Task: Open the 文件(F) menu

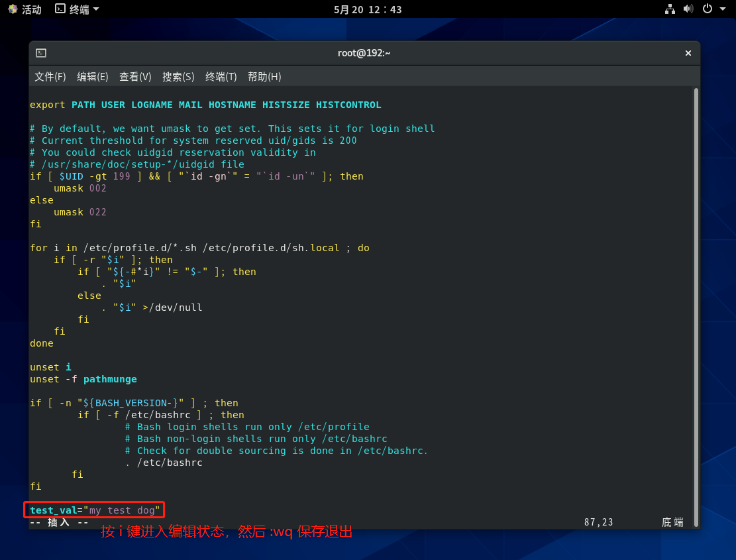Action: click(x=50, y=77)
